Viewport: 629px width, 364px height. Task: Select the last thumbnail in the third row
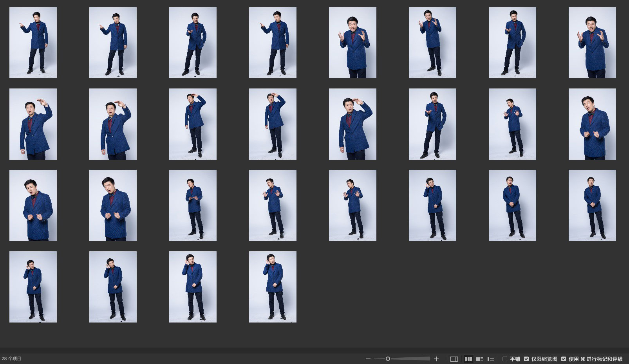click(x=592, y=205)
